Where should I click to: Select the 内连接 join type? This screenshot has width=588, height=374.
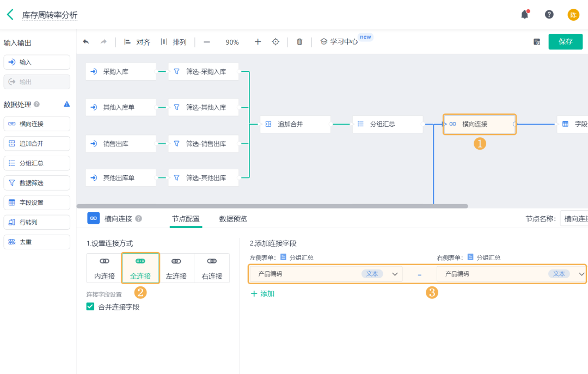point(105,268)
